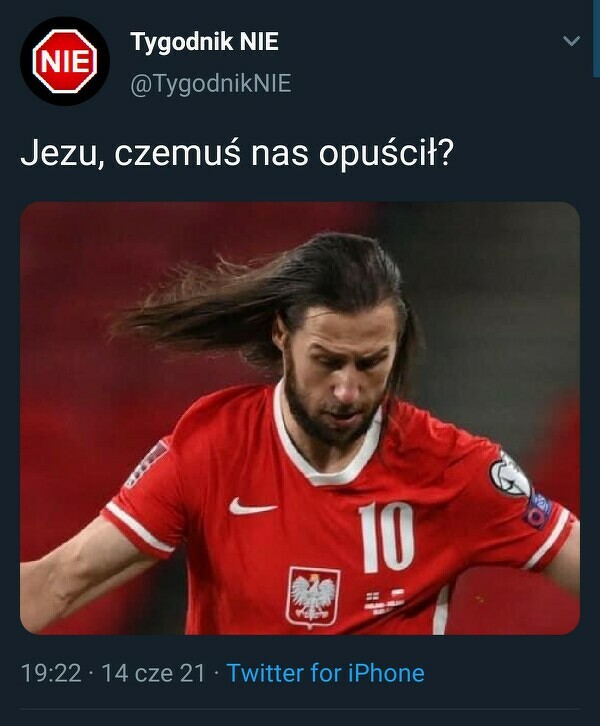Click the number 10 on the red jersey

[387, 537]
